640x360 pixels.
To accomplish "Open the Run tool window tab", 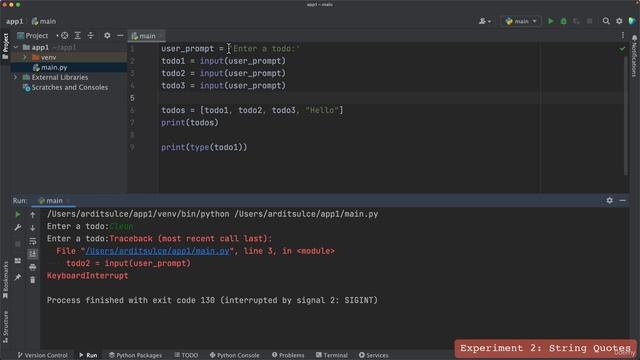I will pyautogui.click(x=88, y=355).
